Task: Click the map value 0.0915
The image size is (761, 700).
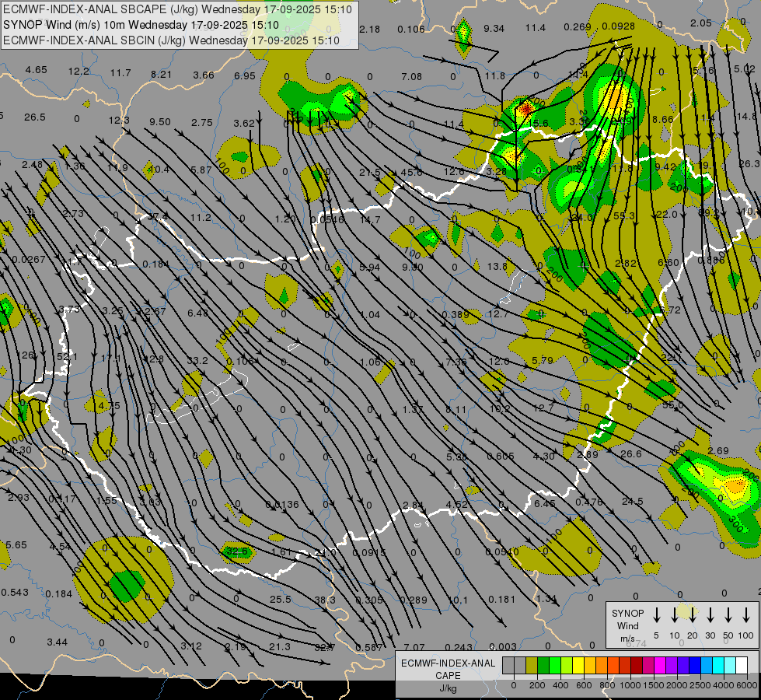Action: click(369, 552)
